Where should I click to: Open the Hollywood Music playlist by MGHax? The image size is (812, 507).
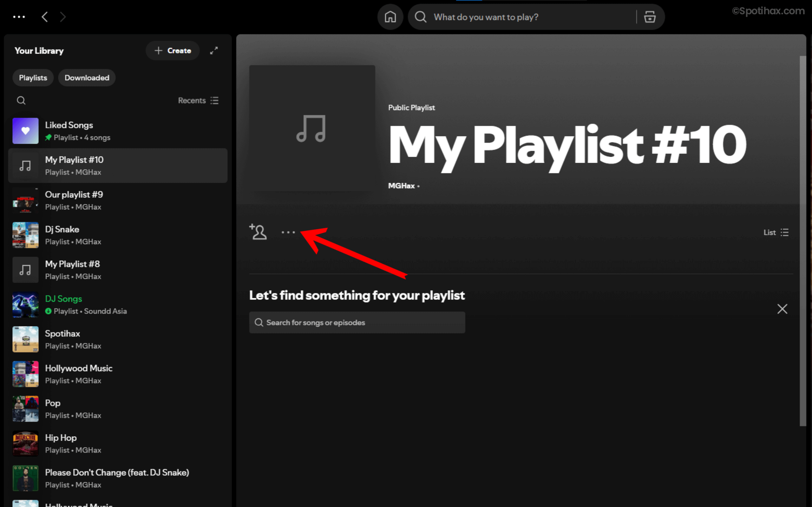point(118,374)
